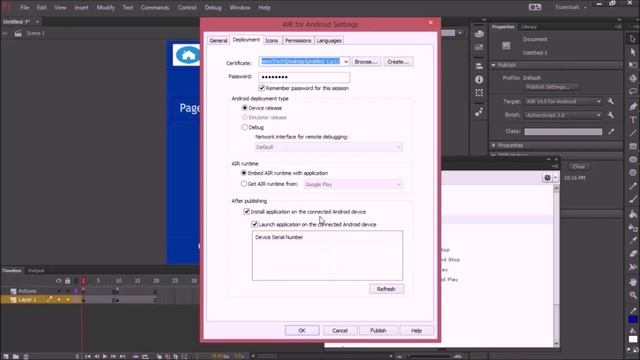Go to first frame in timeline

87,356
